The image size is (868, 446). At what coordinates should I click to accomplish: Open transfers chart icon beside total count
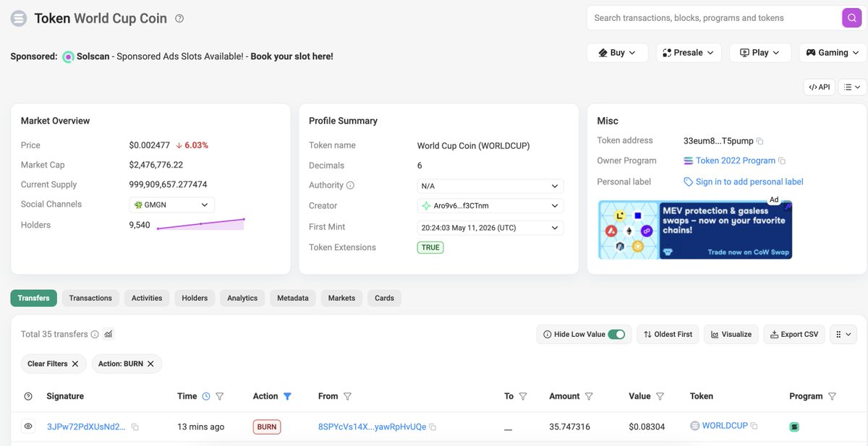109,335
